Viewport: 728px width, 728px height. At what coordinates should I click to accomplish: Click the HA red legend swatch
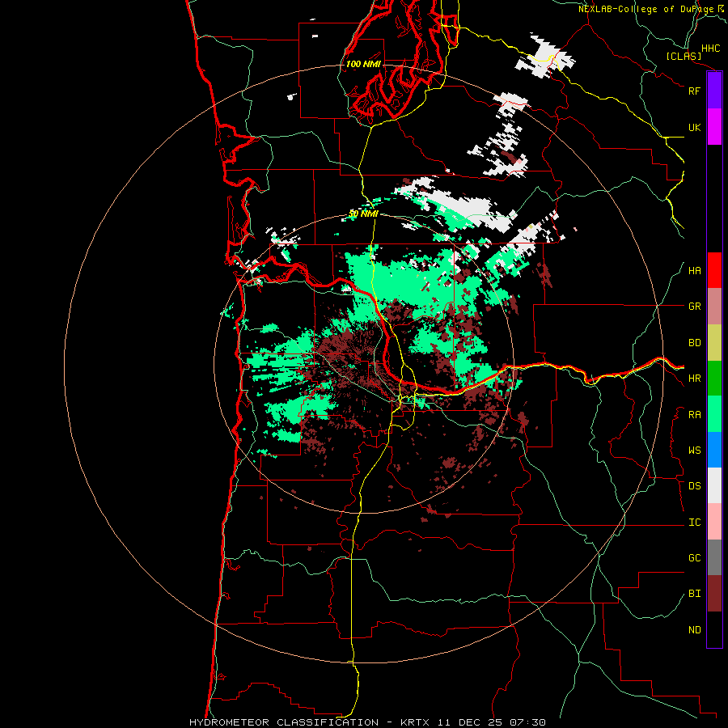coord(714,270)
